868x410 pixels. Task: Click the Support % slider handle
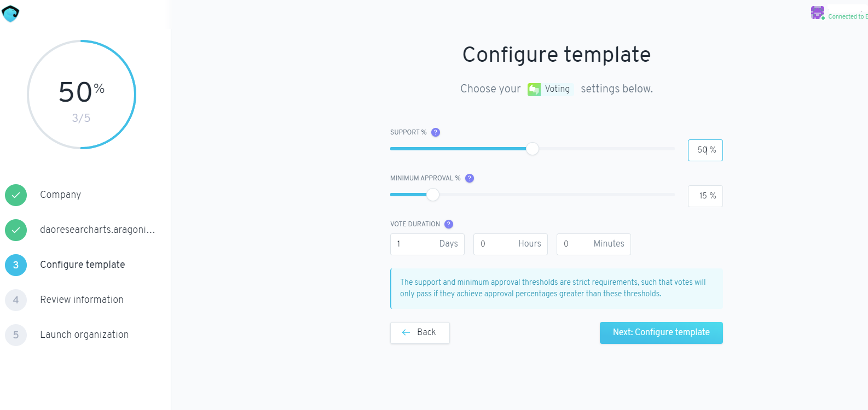point(532,149)
